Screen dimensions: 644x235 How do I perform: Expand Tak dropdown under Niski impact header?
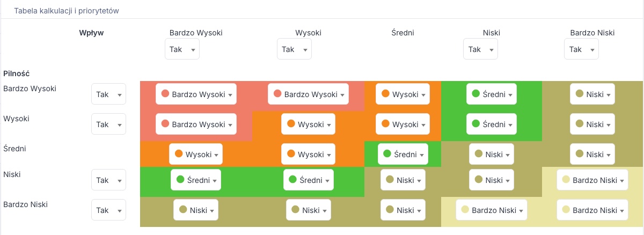coord(480,49)
